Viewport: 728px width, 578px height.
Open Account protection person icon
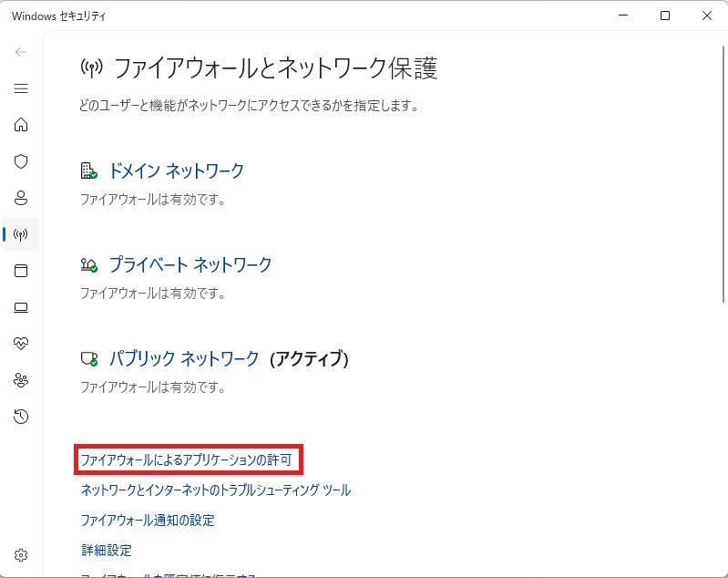click(x=21, y=198)
